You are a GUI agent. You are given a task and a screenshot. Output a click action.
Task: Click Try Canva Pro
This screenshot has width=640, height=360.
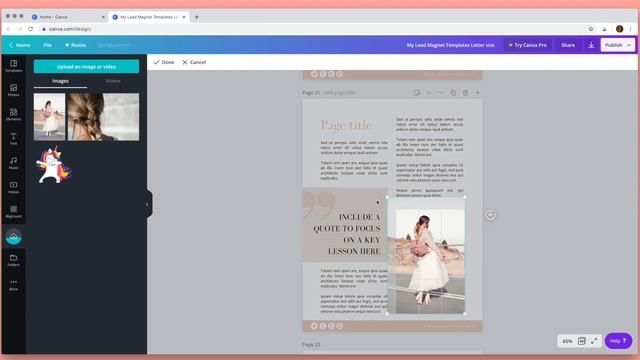527,45
